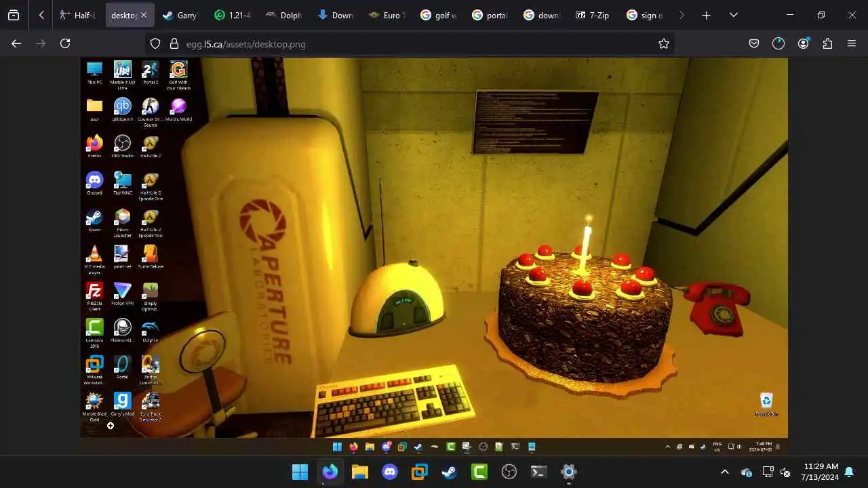
Task: Click the FileZilla Client pictured desktop icon
Action: point(94,296)
